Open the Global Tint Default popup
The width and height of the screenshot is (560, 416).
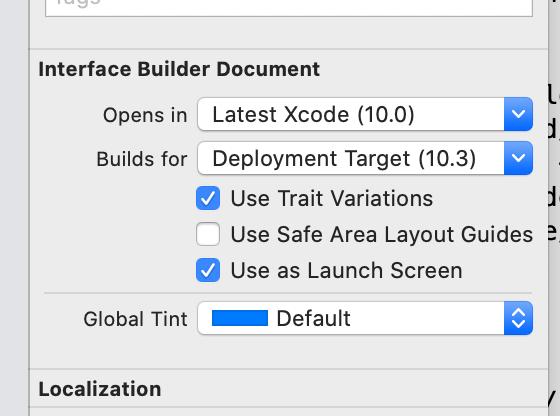[365, 318]
